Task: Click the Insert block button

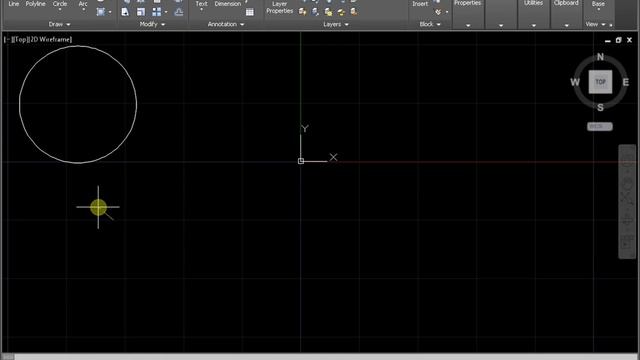Action: coord(420,4)
